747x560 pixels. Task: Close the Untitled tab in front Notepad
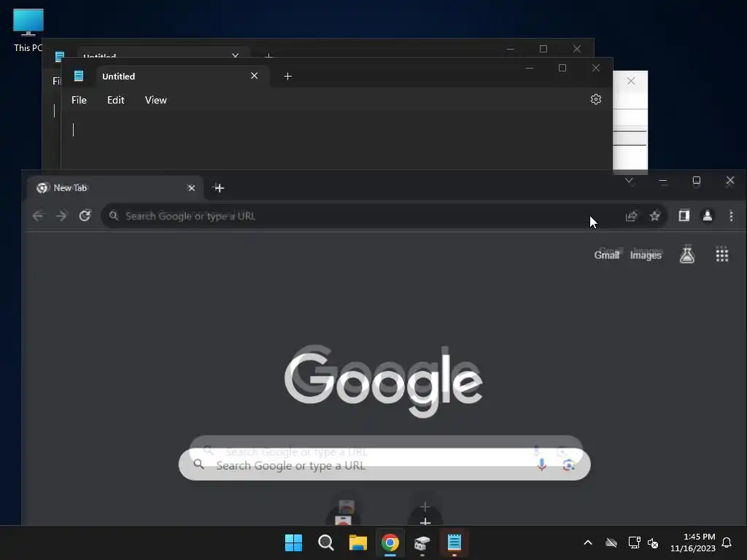(255, 76)
